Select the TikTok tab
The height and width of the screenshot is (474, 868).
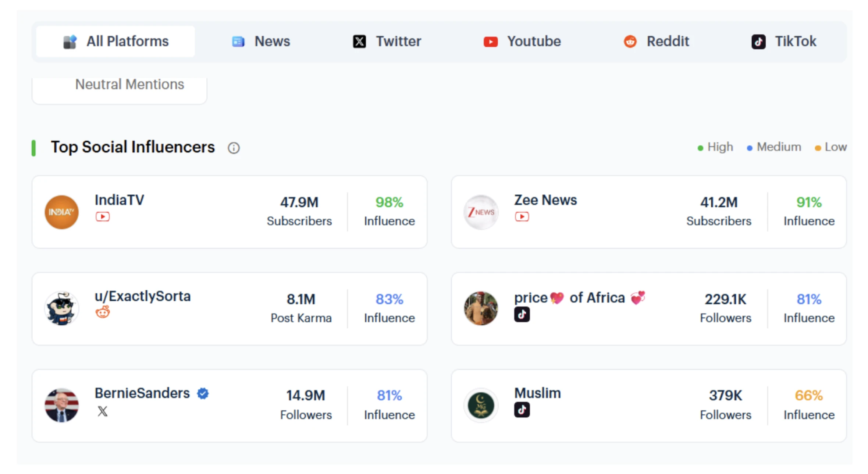click(783, 42)
